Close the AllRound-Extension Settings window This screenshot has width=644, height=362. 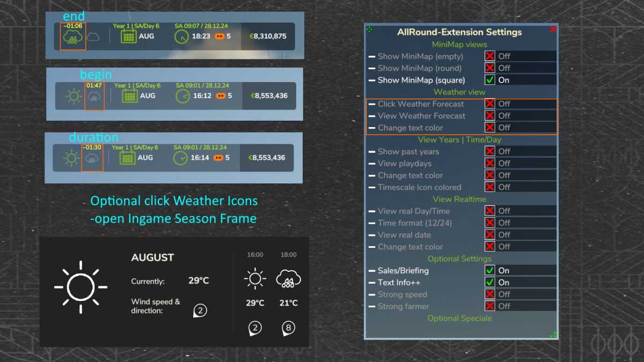(553, 29)
